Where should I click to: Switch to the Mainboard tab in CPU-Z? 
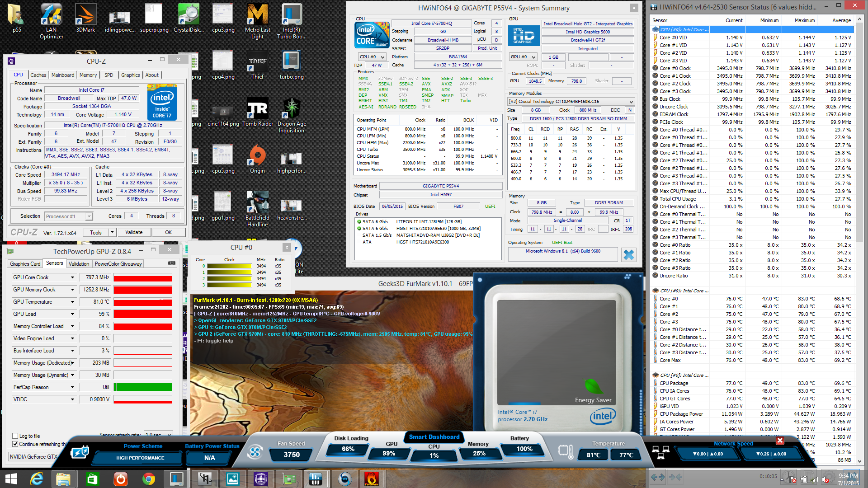(63, 75)
